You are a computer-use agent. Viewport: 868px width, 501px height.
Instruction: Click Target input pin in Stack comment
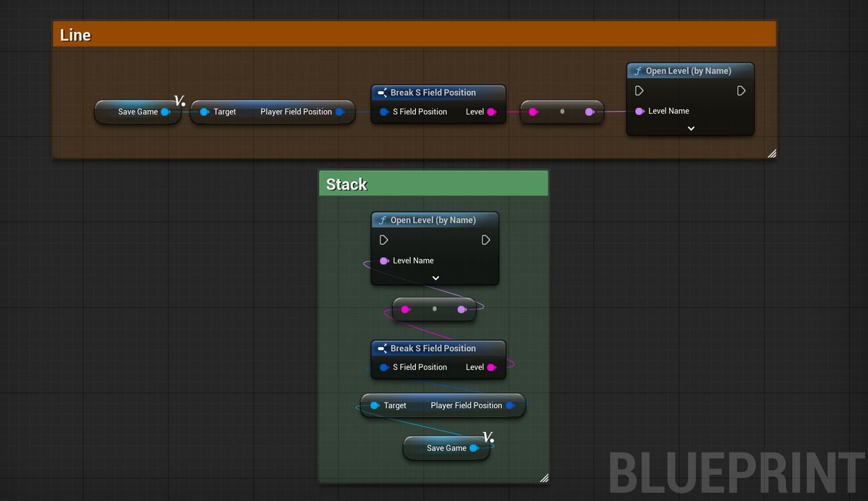375,405
